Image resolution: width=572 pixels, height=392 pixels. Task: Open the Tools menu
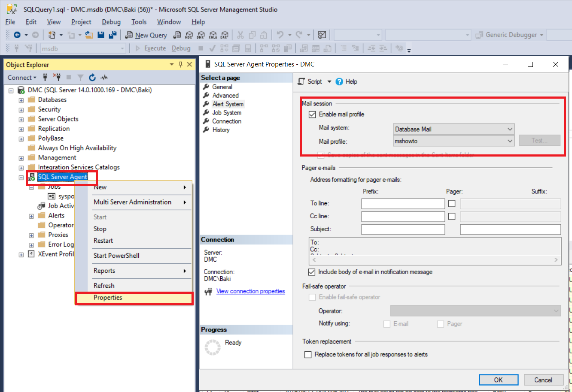coord(139,22)
